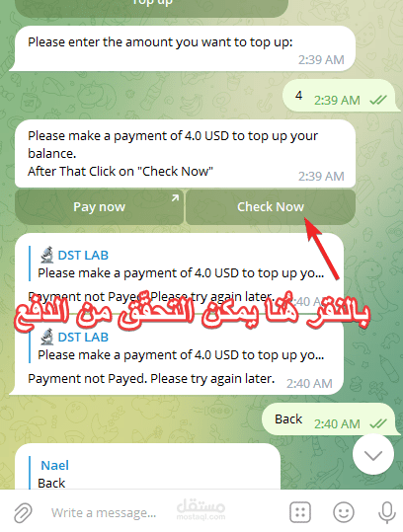Click the Check Now button
Viewport: 403px width, 532px height.
271,207
